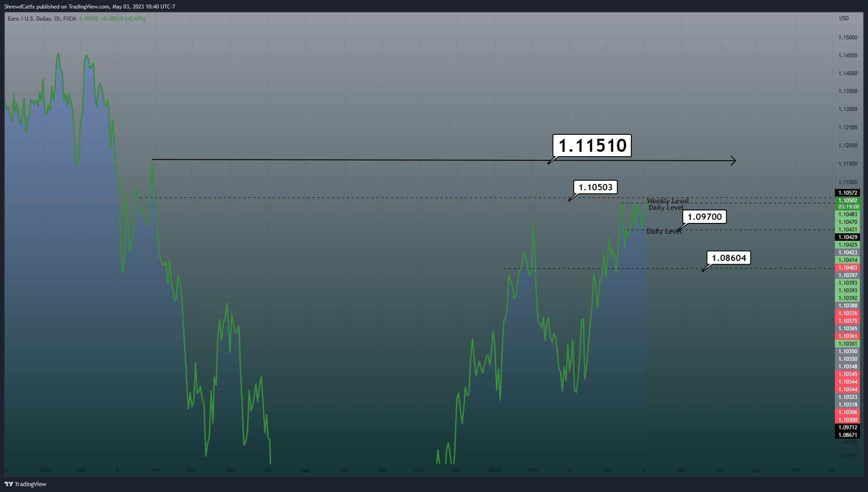Click the 1.10392 price tag
This screenshot has width=868, height=492.
[847, 298]
